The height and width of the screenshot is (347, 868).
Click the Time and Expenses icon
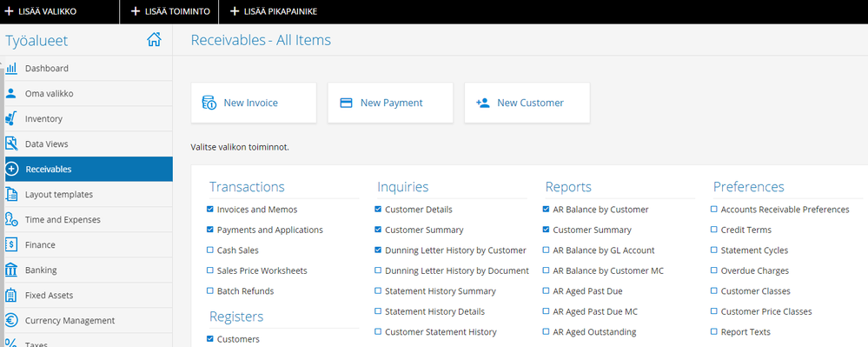coord(11,219)
